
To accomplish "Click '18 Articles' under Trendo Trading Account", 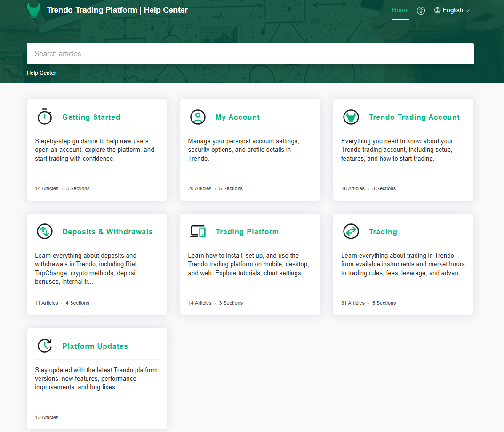I will click(353, 188).
